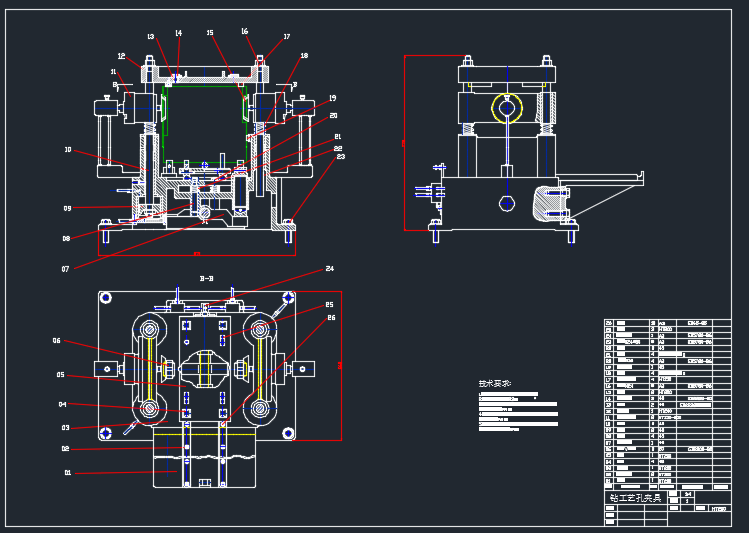The height and width of the screenshot is (533, 749).
Task: Select part callout label 26
Action: [x=332, y=318]
